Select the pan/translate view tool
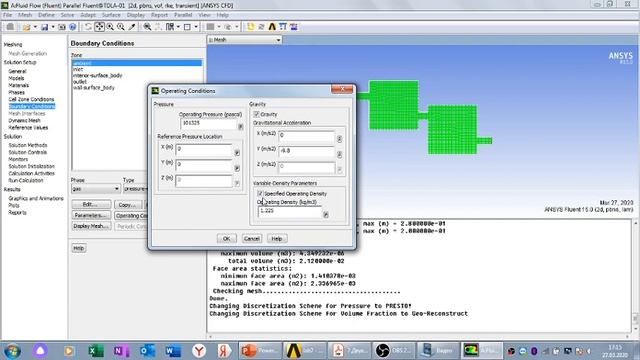 (x=99, y=27)
